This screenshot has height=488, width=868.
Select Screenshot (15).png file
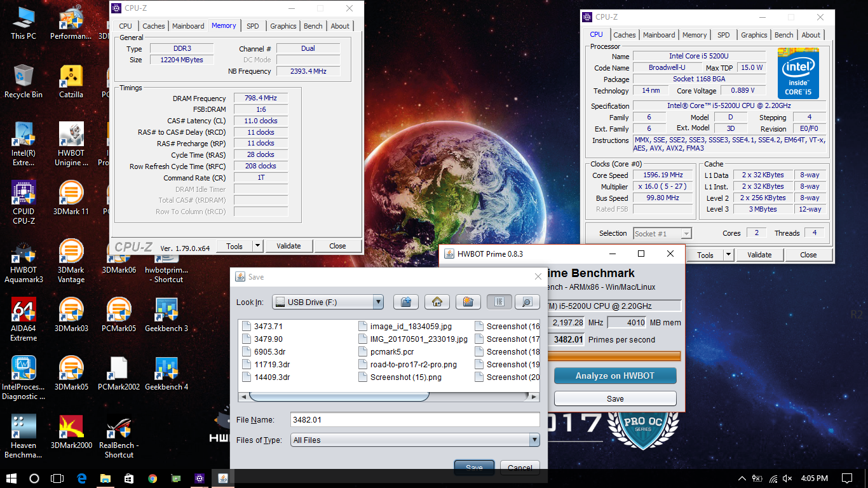click(x=400, y=377)
